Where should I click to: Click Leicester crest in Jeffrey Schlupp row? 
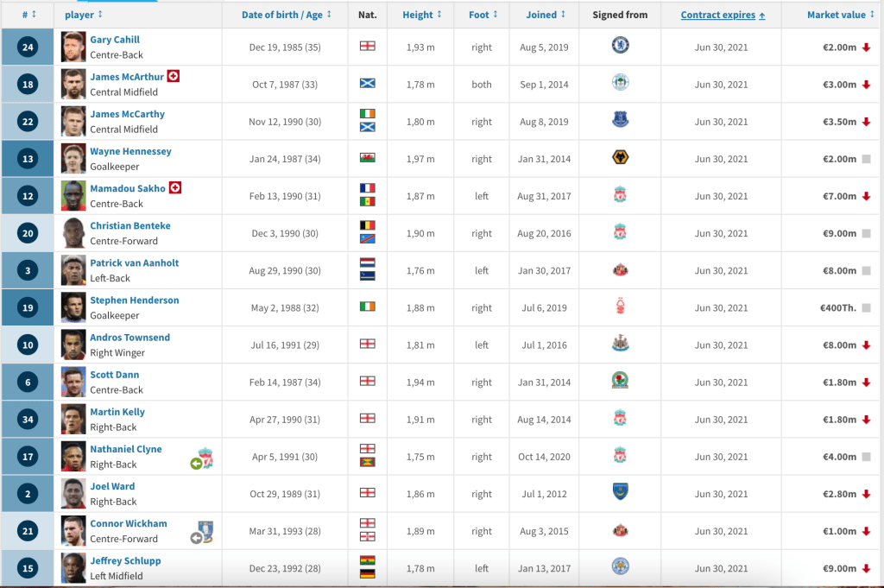[619, 567]
